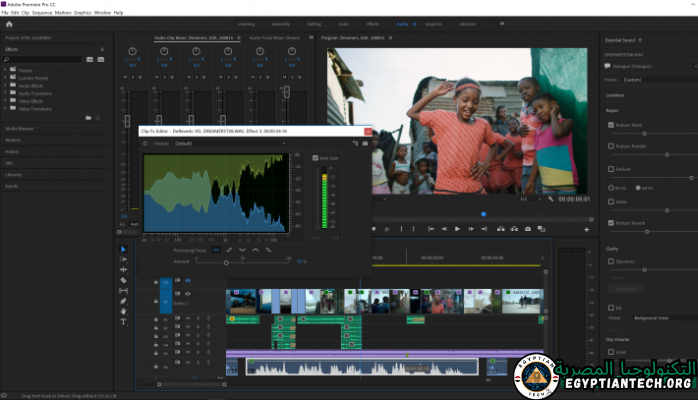Screen dimensions: 698x400
Task: Select the Selection arrow tool
Action: (x=124, y=250)
